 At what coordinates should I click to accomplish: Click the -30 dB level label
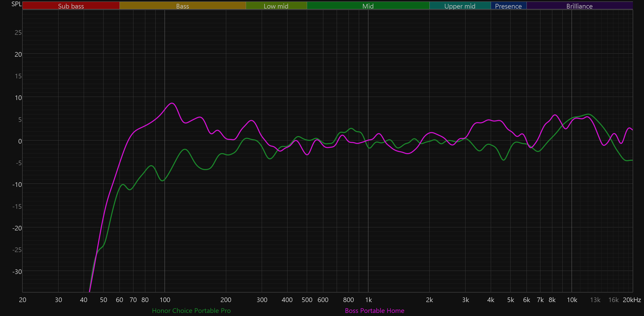point(17,272)
